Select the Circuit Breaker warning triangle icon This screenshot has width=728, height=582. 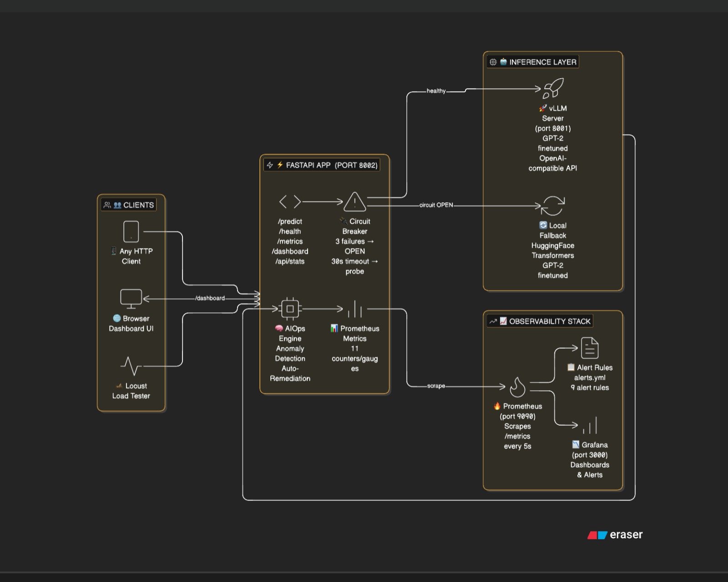point(355,201)
